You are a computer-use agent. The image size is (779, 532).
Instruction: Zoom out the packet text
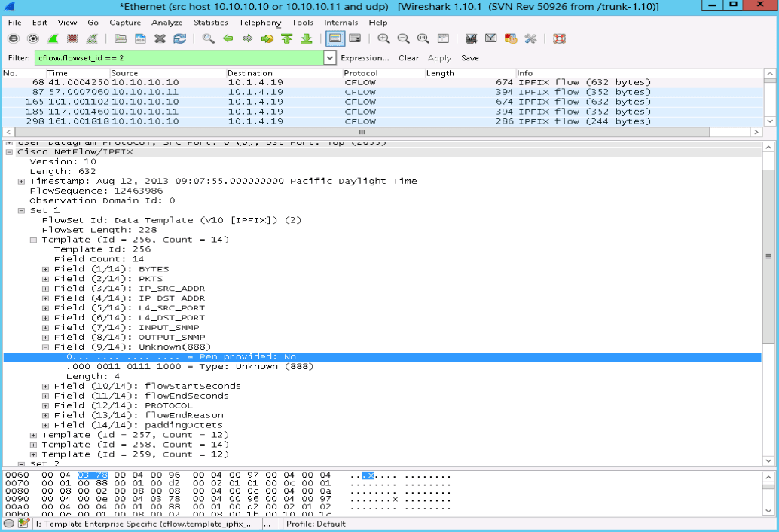point(403,38)
